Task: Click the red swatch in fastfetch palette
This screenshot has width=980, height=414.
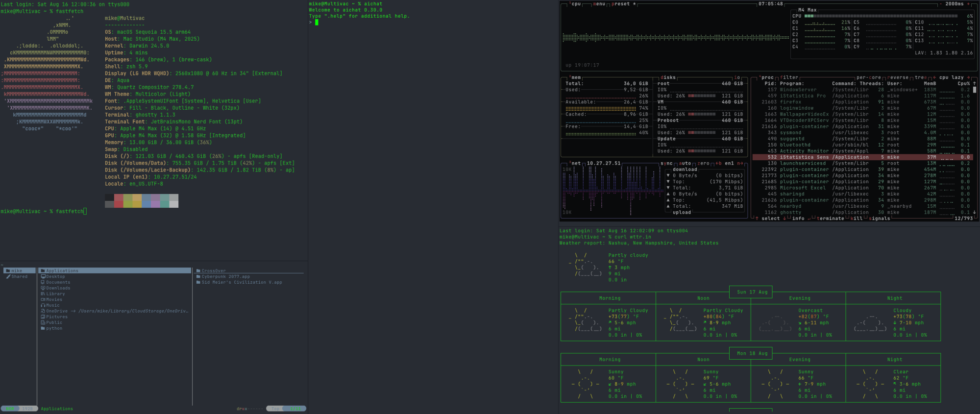Action: pyautogui.click(x=119, y=197)
